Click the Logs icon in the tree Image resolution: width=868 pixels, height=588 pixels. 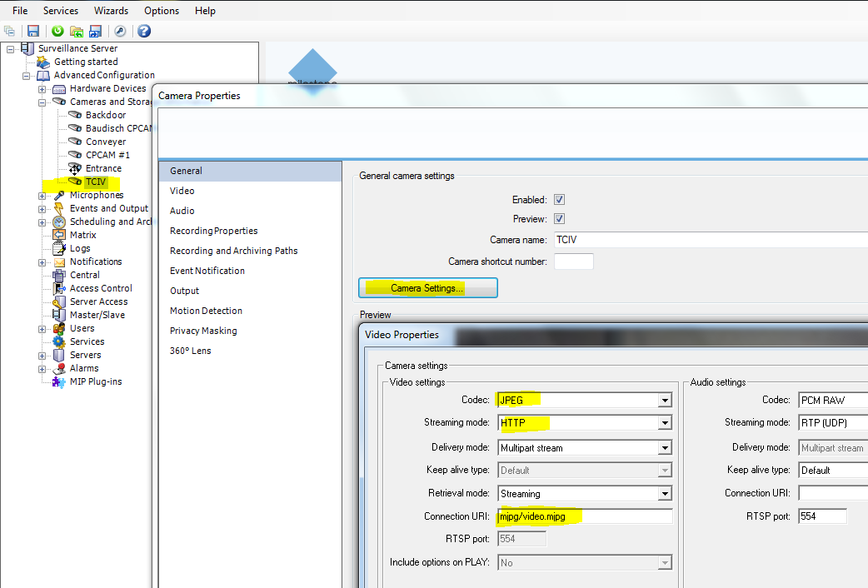[59, 248]
